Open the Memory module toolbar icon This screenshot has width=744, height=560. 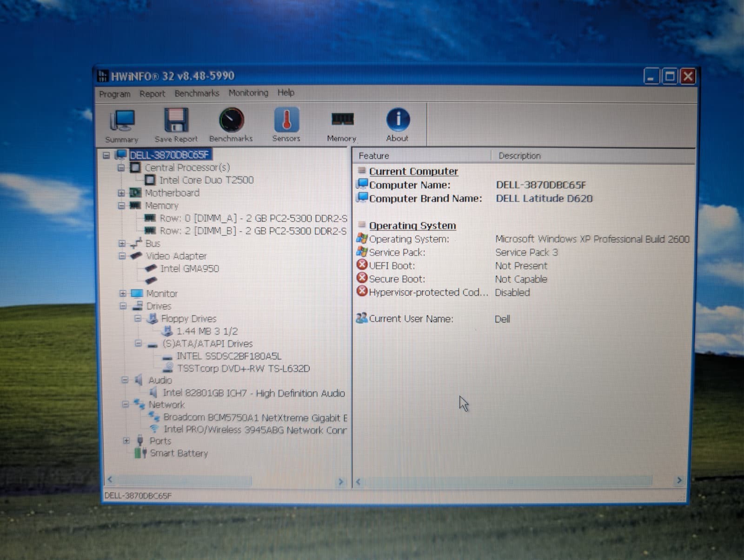coord(342,120)
